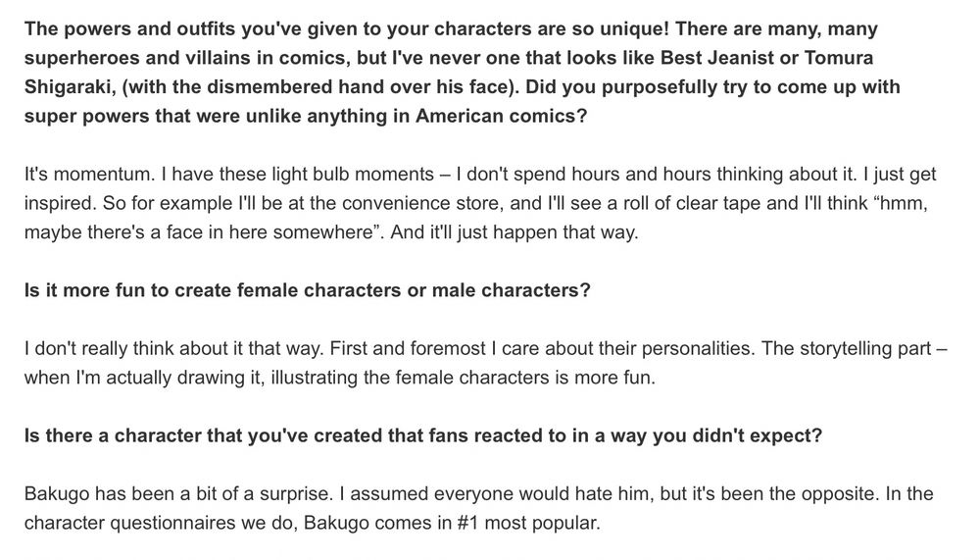Click the phrase "American comics?" ending the first question
Screen dimensions: 980x560
point(501,116)
